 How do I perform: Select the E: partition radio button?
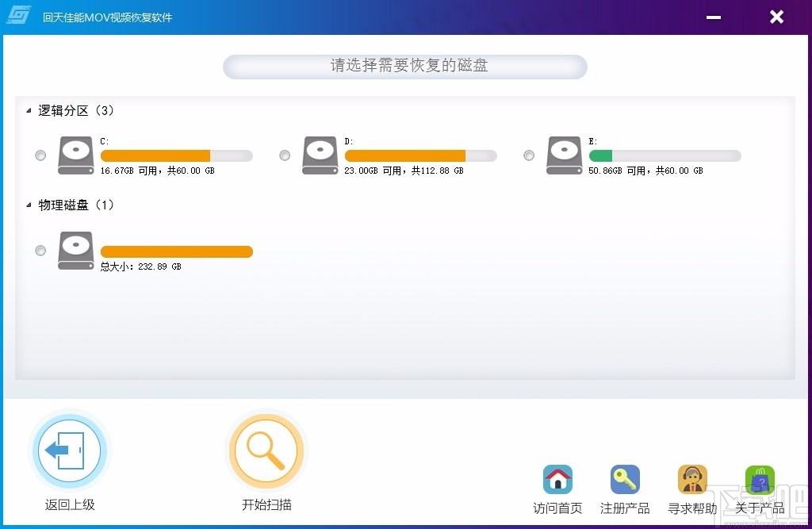[528, 155]
